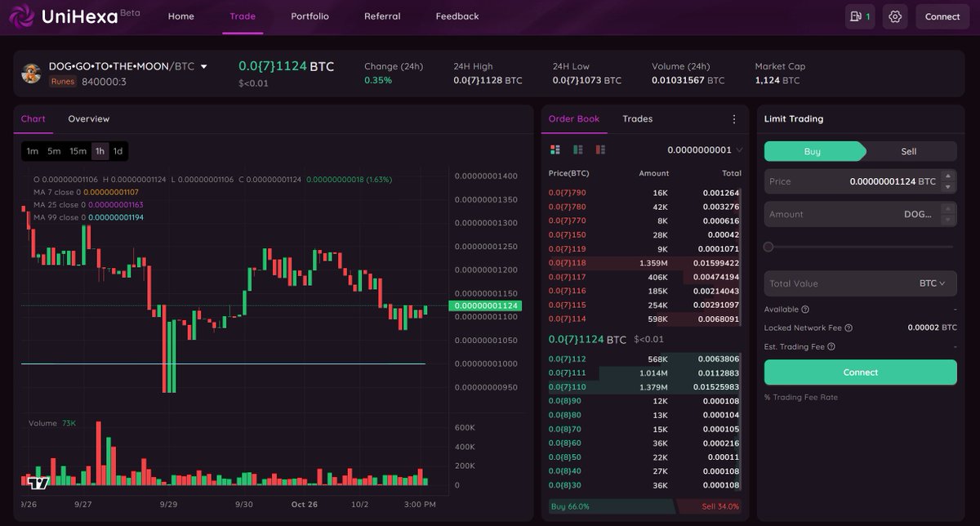980x526 pixels.
Task: Select the Buy side toggle
Action: (814, 151)
